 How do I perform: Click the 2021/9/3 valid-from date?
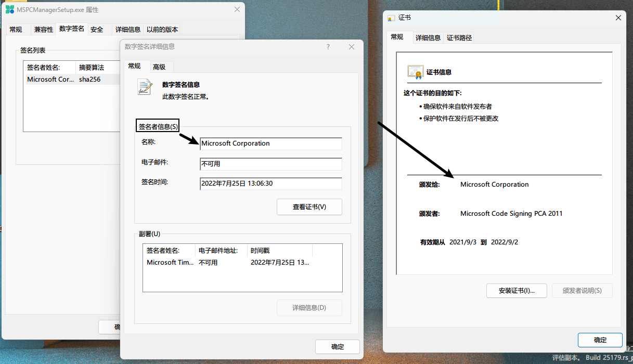click(x=463, y=242)
